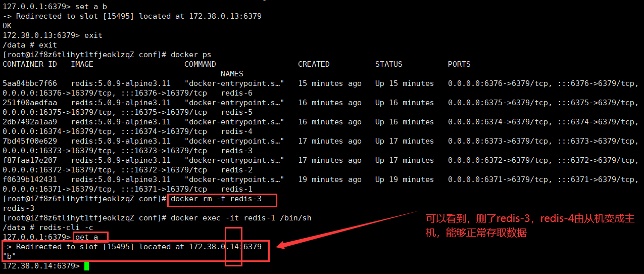
Task: Click container ID '7bd45f00e629'
Action: coord(30,141)
